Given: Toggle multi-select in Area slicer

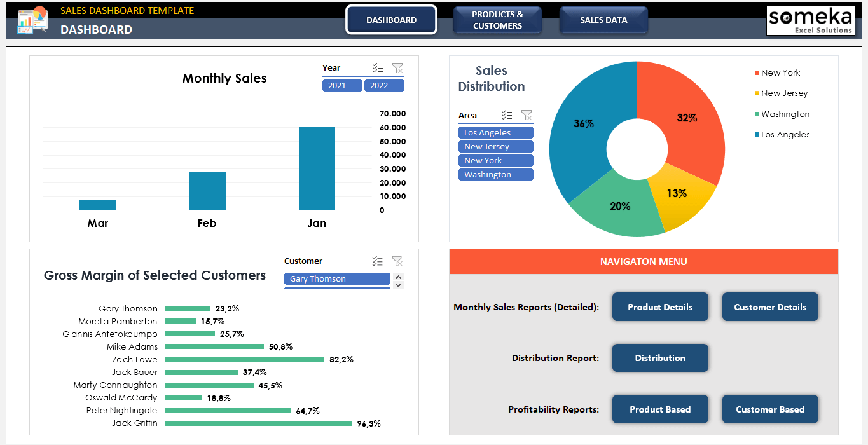Looking at the screenshot, I should pos(507,115).
